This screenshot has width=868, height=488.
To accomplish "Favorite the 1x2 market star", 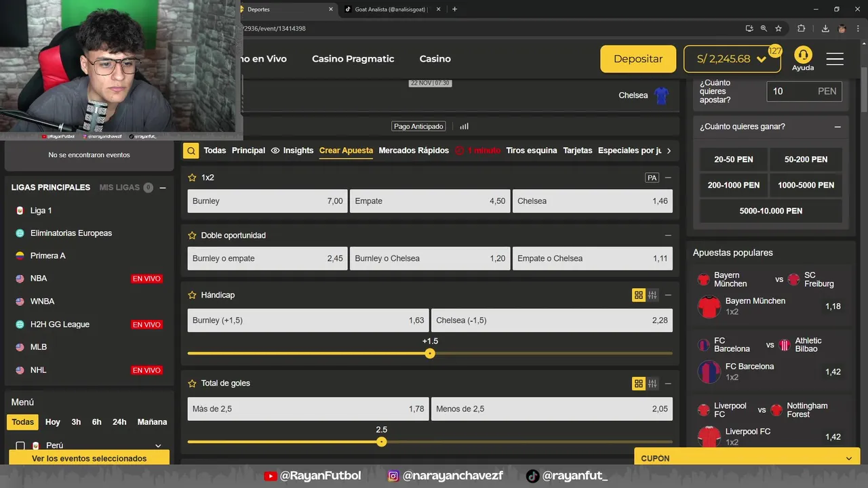I will (x=192, y=178).
